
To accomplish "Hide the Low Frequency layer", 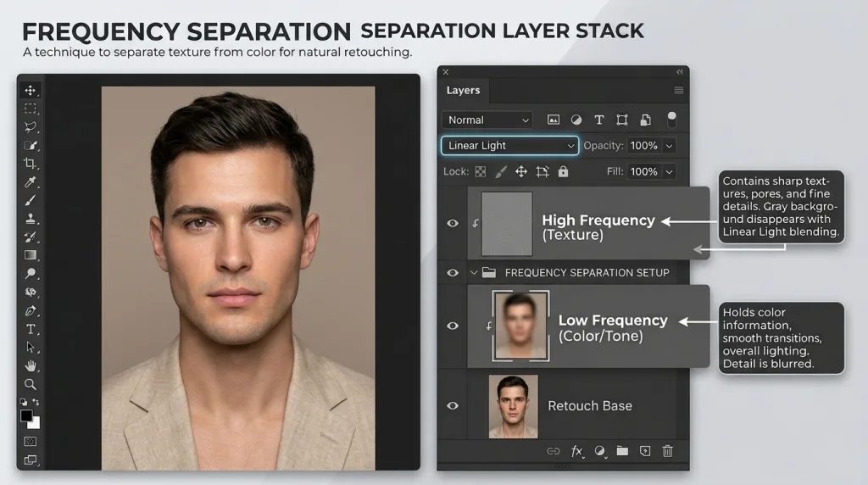I will click(x=453, y=326).
